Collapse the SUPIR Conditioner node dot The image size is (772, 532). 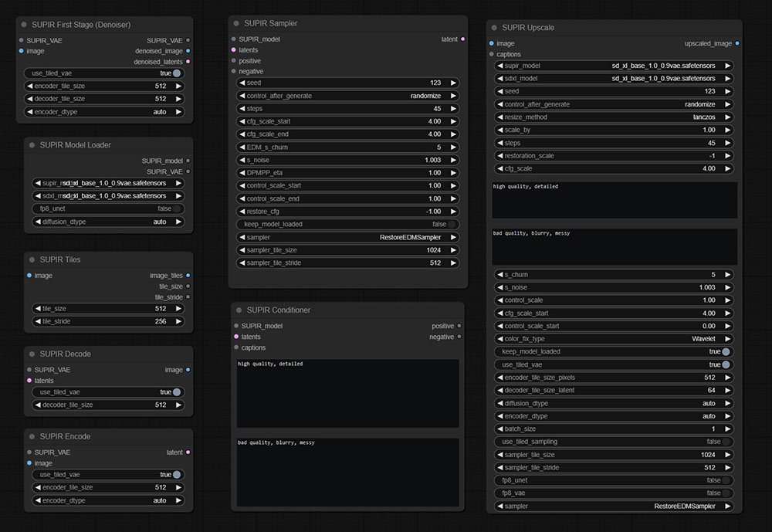click(x=239, y=310)
